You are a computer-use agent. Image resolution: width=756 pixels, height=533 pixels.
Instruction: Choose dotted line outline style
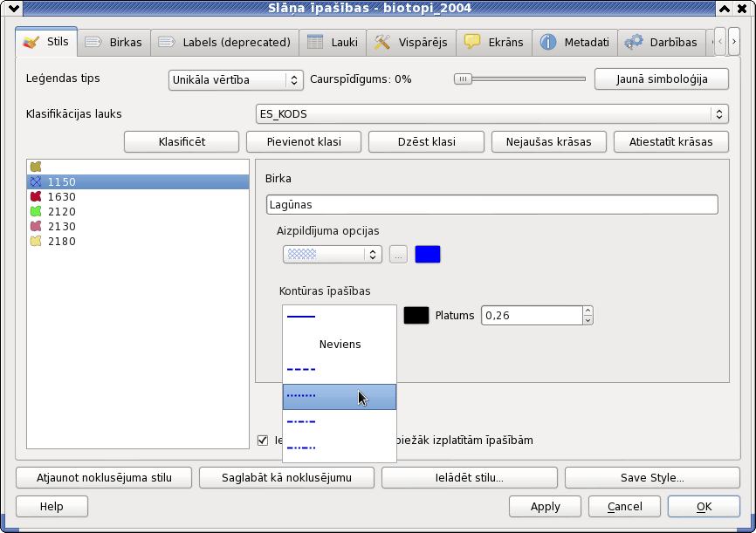[x=340, y=397]
